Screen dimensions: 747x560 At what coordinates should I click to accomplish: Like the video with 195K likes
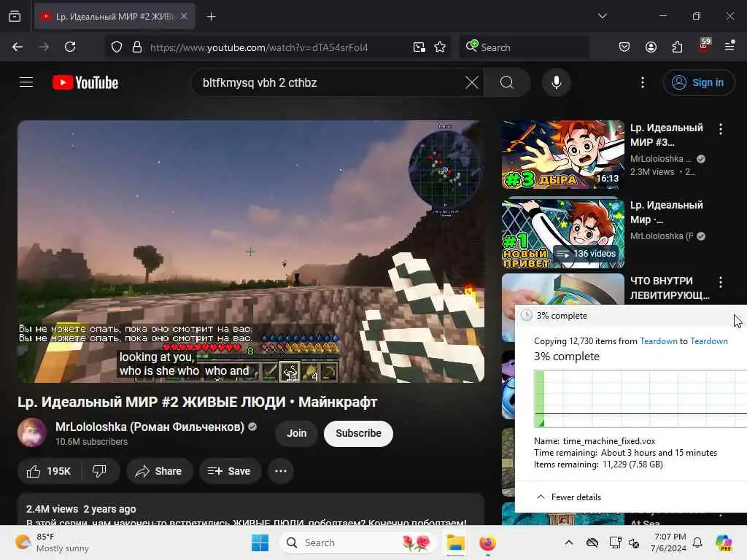pyautogui.click(x=49, y=471)
